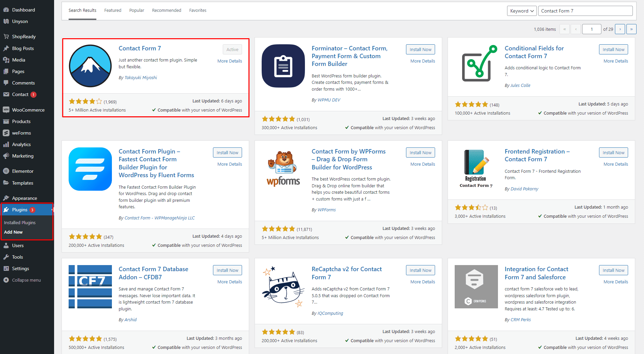Click the plugin search input field

coord(585,11)
